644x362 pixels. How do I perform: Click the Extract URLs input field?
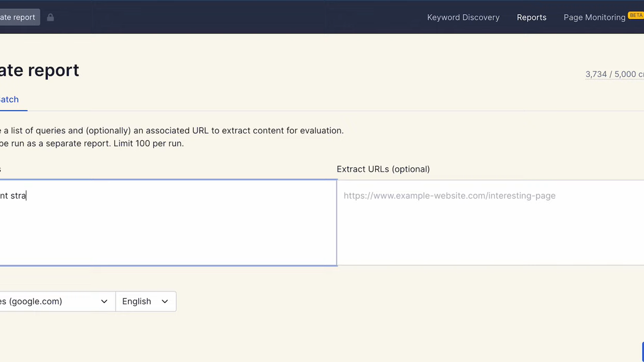click(x=491, y=222)
